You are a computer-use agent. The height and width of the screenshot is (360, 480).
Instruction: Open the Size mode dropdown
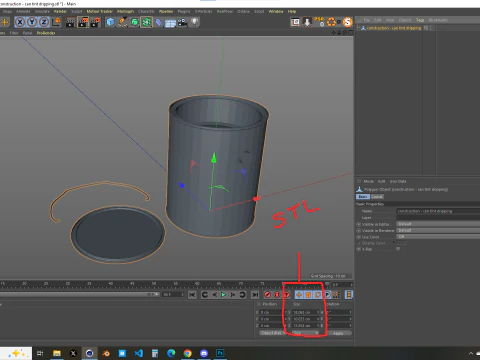(306, 333)
